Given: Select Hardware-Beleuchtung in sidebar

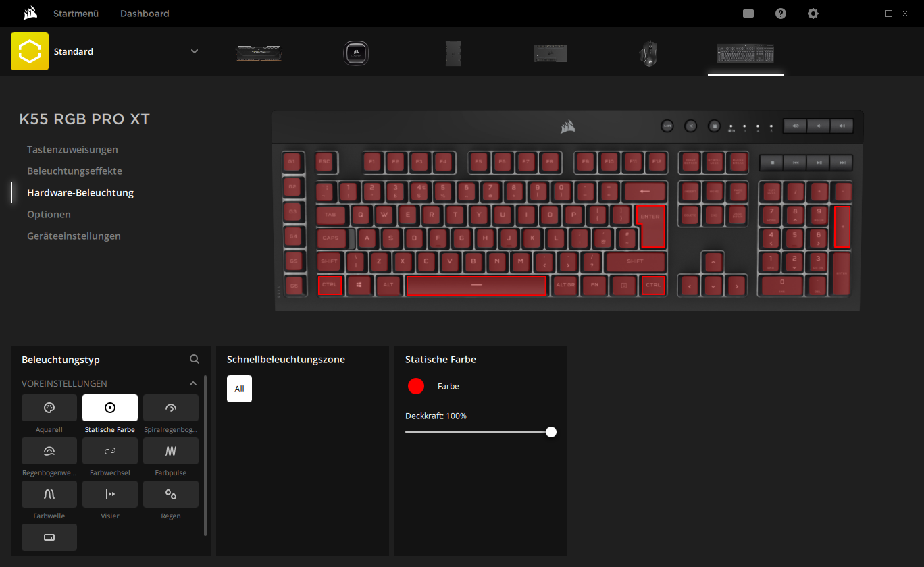Looking at the screenshot, I should coord(80,192).
